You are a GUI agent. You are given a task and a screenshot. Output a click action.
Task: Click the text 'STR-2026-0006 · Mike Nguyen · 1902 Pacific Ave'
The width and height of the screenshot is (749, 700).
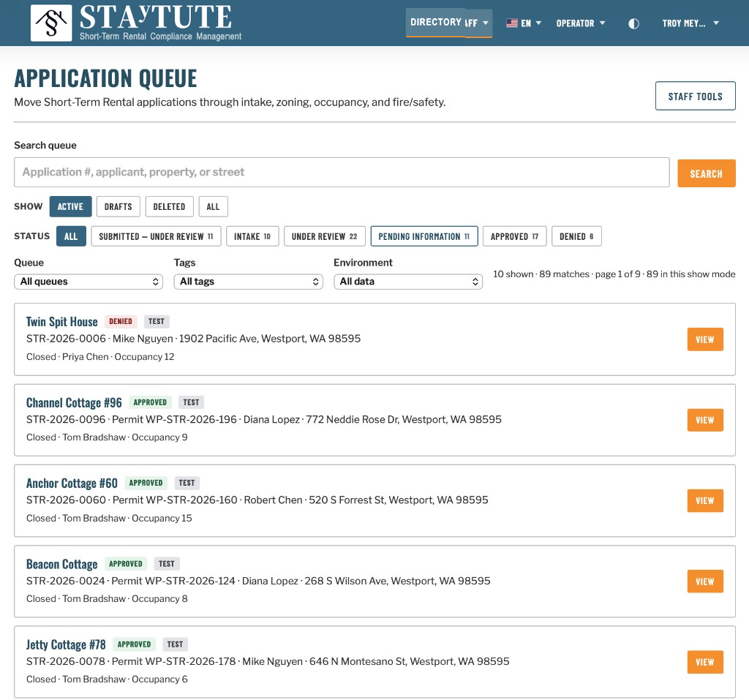tap(143, 339)
